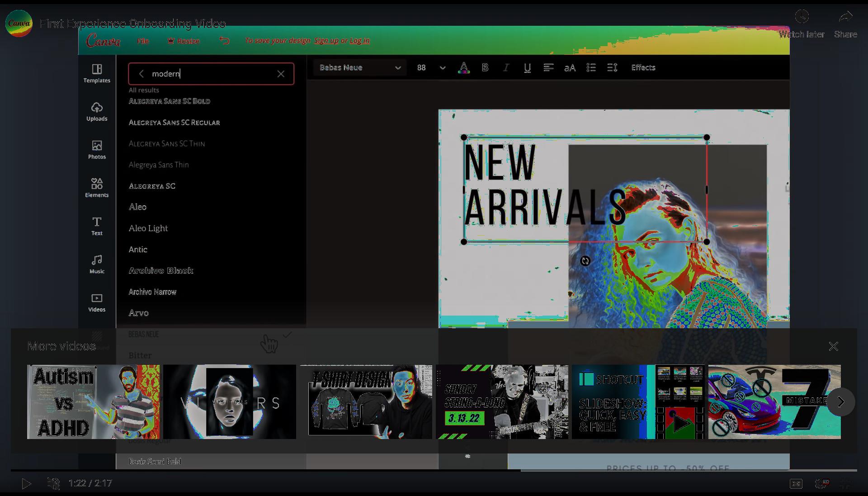
Task: Open the Text sidebar panel
Action: [97, 226]
